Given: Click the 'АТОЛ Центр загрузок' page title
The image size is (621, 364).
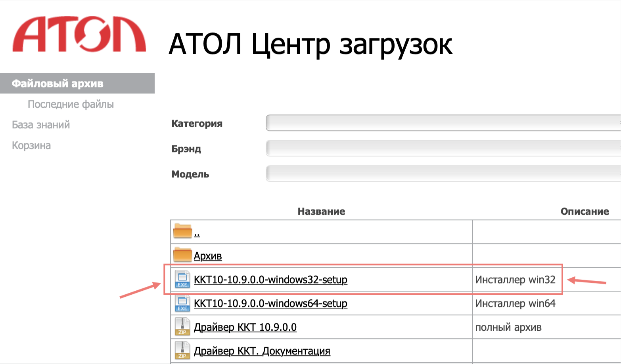Looking at the screenshot, I should click(310, 44).
